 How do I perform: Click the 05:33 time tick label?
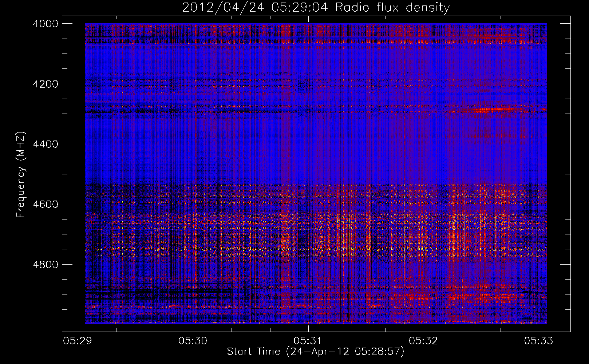point(539,341)
